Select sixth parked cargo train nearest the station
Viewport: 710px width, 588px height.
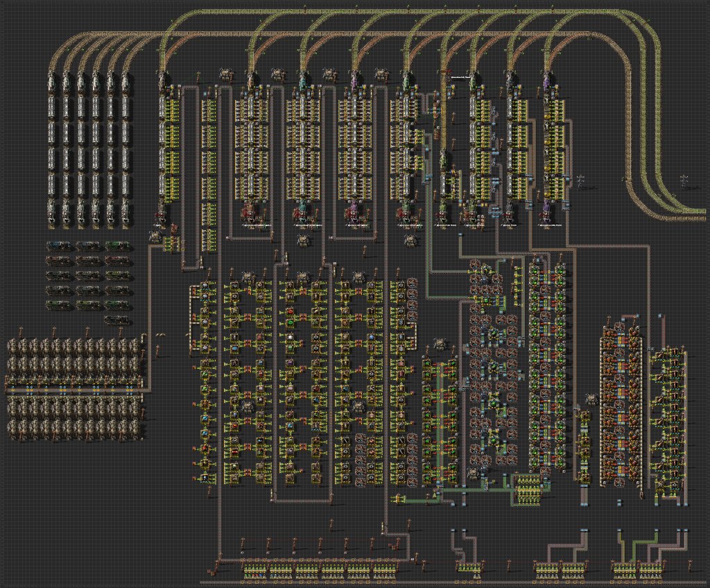pyautogui.click(x=126, y=148)
